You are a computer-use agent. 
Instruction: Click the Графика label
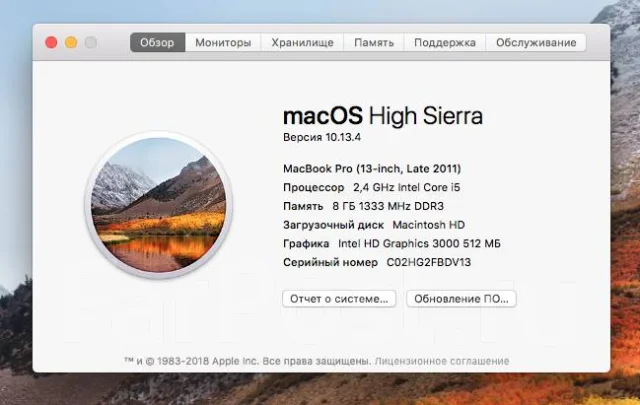pyautogui.click(x=306, y=244)
